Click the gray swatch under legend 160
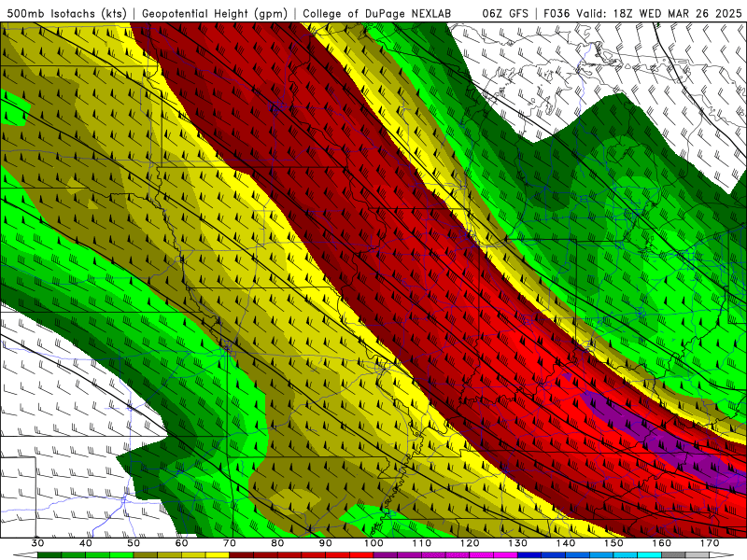The width and height of the screenshot is (747, 560). [673, 555]
